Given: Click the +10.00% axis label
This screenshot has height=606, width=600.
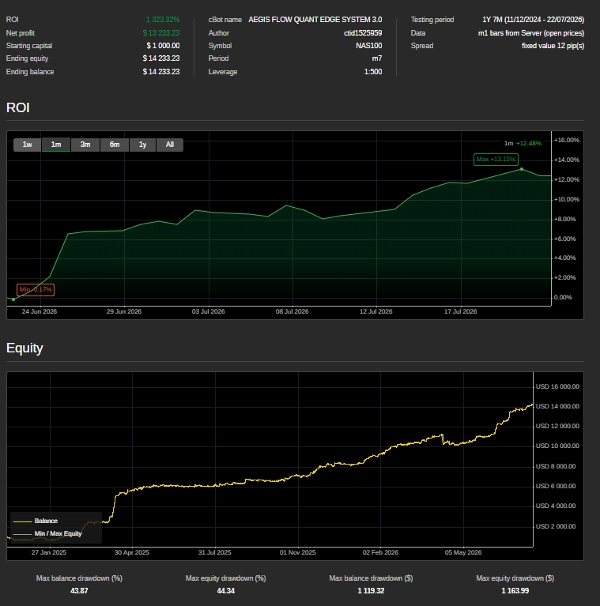Looking at the screenshot, I should [566, 199].
